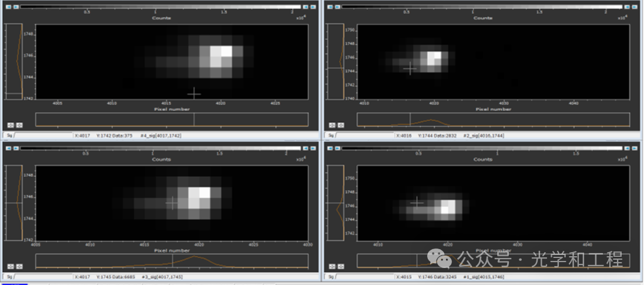
Task: Click the Counts grayscale colorbar in the #1_sig panel
Action: click(483, 149)
